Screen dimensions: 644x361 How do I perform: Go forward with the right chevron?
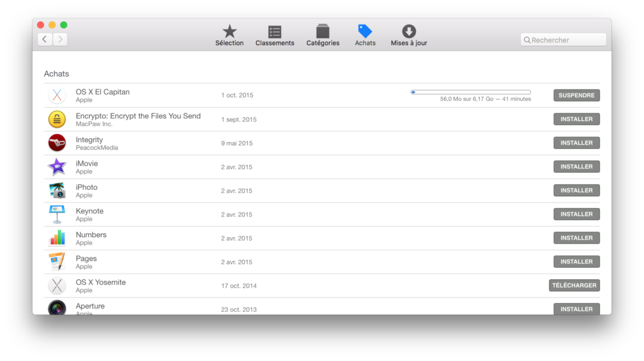[x=60, y=40]
